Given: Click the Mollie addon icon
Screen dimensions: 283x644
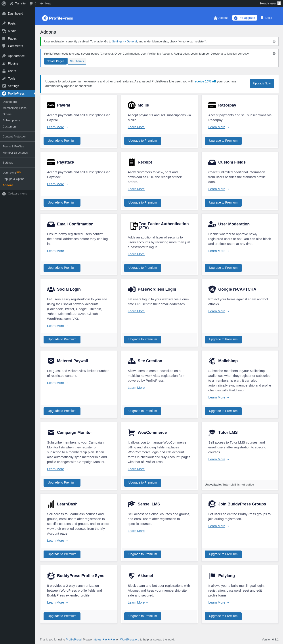Looking at the screenshot, I should 132,105.
